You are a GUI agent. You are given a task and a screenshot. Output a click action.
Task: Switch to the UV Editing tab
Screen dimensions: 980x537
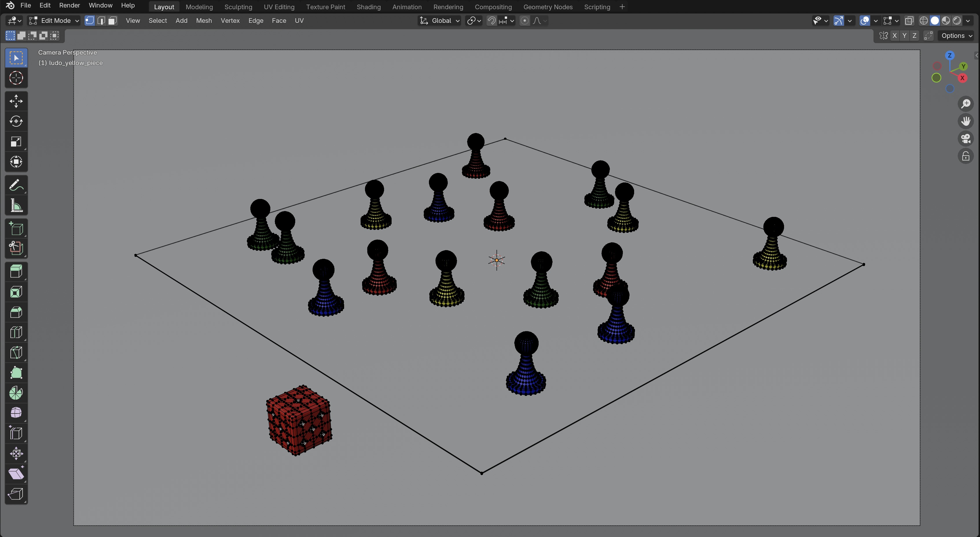coord(279,7)
